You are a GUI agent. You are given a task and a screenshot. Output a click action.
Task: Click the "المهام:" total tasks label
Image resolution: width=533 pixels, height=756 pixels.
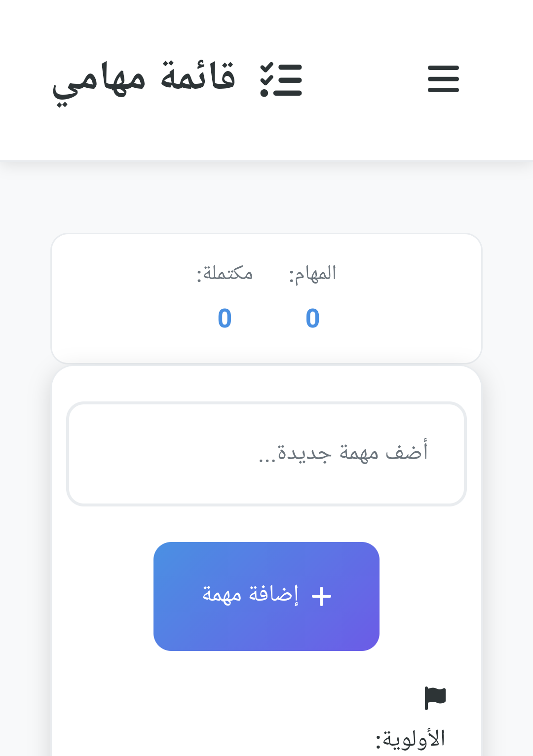click(x=312, y=273)
